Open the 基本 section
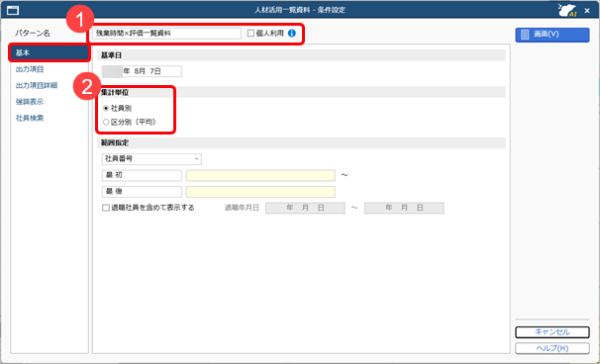Viewport: 600px width, 364px height. click(50, 52)
